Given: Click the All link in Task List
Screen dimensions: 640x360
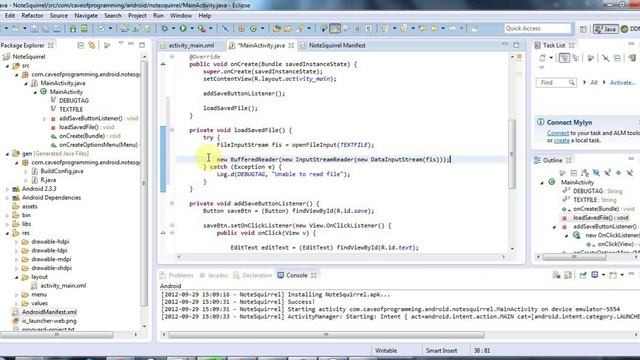Looking at the screenshot, I should [x=594, y=82].
